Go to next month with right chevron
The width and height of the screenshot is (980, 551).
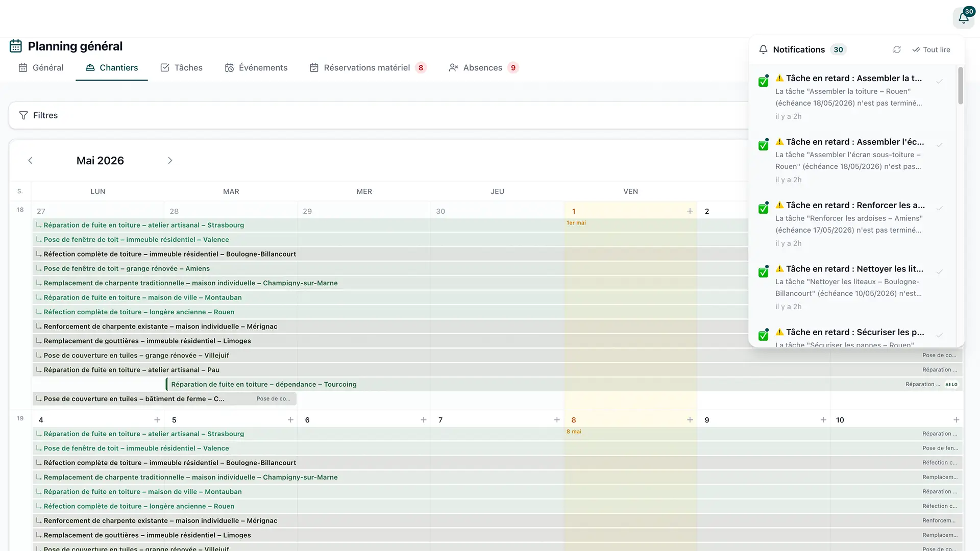[x=170, y=161]
